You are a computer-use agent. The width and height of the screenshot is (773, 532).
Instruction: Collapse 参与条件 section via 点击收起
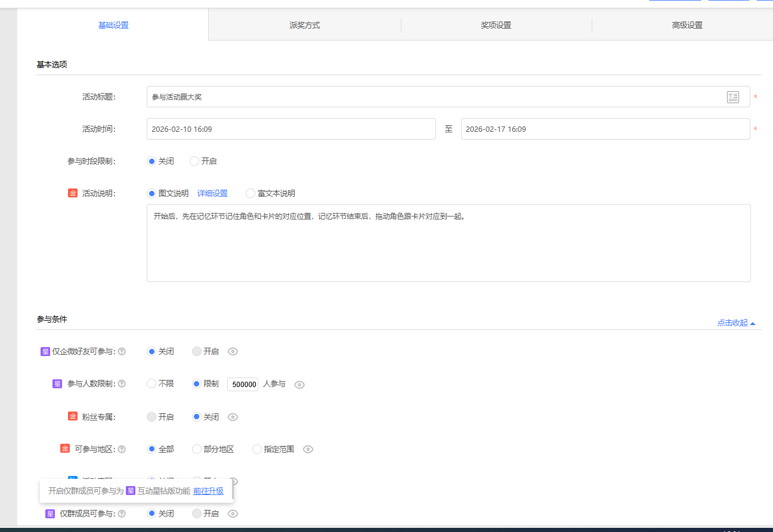click(x=733, y=322)
